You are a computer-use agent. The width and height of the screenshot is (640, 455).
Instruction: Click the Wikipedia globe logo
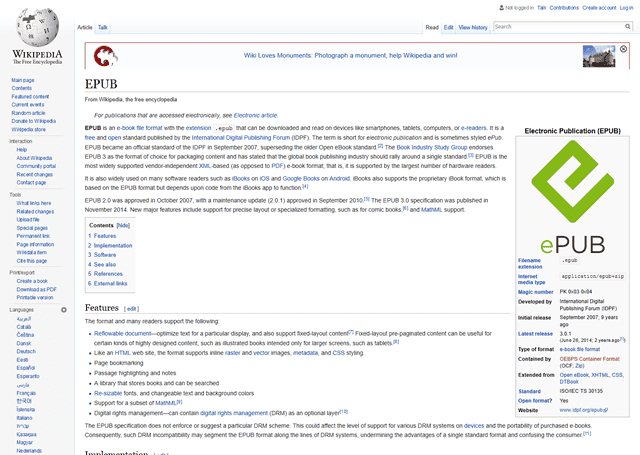[38, 27]
